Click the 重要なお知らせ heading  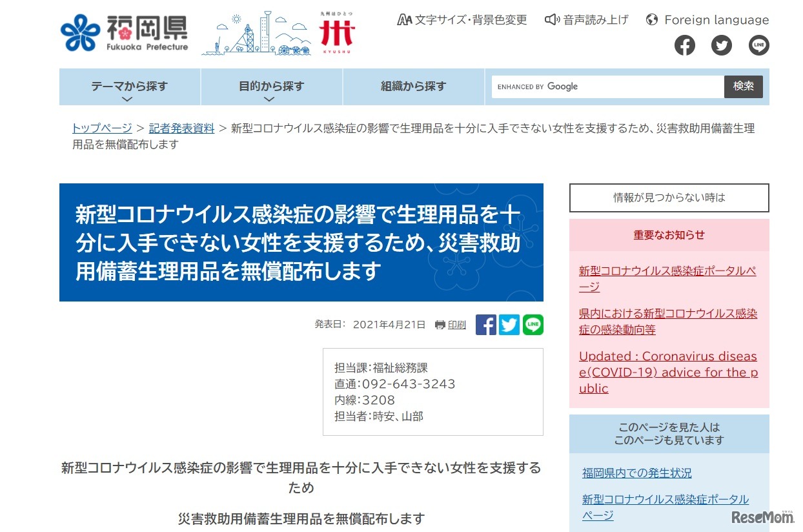pyautogui.click(x=669, y=235)
